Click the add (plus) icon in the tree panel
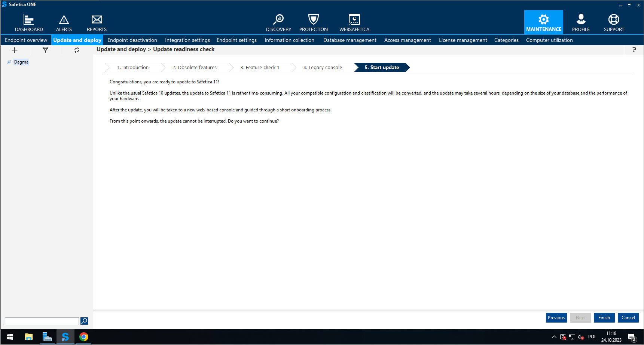644x345 pixels. 15,50
